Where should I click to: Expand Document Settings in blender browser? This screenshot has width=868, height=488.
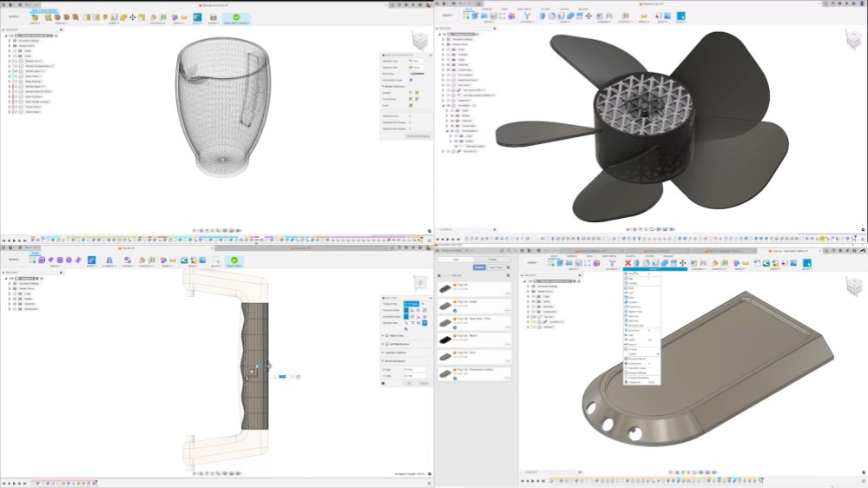[x=9, y=41]
